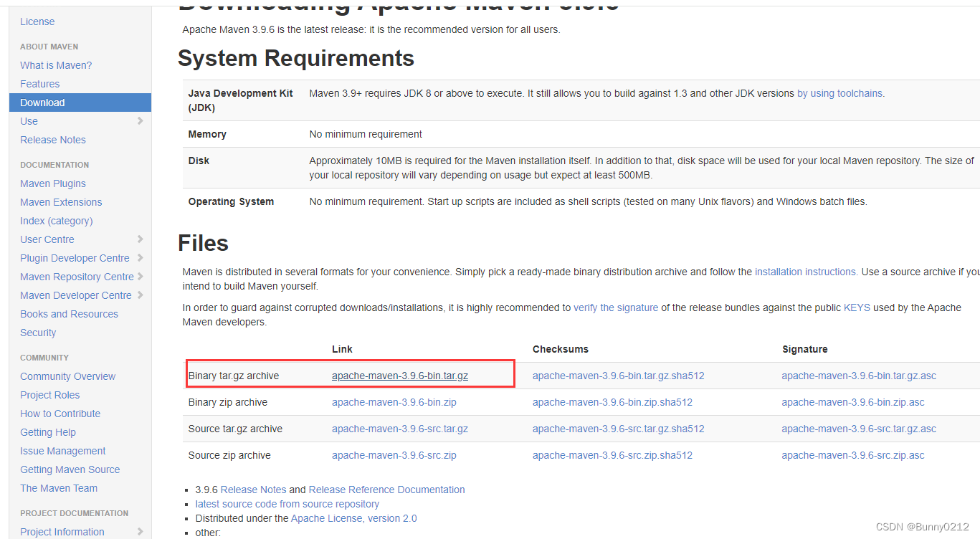The height and width of the screenshot is (539, 980).
Task: Open Getting Maven Source page
Action: pyautogui.click(x=70, y=469)
